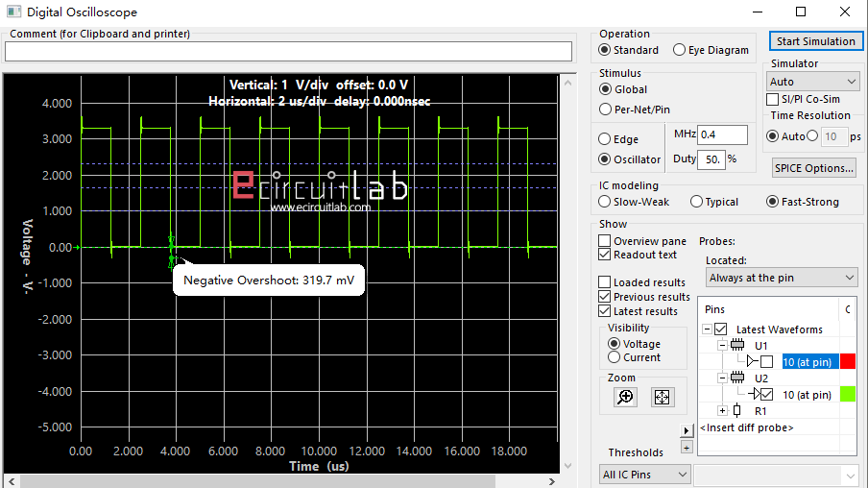
Task: Click the MHz frequency input field
Action: coord(722,134)
